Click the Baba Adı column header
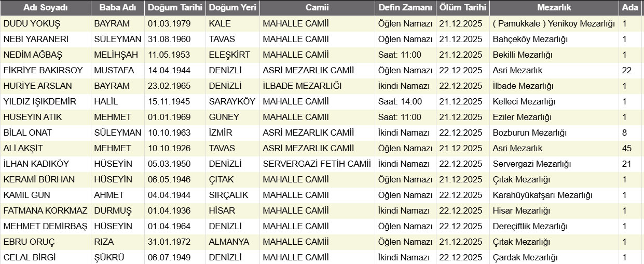This screenshot has height=264, width=644. (117, 8)
